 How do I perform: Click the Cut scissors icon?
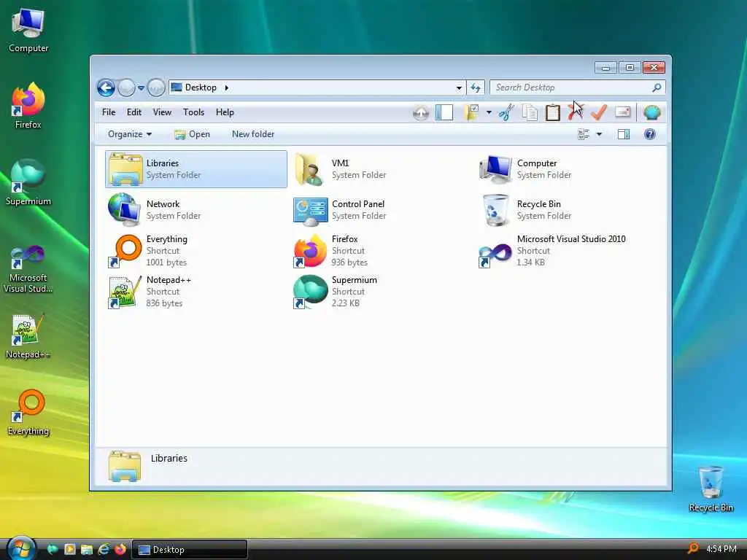tap(506, 113)
